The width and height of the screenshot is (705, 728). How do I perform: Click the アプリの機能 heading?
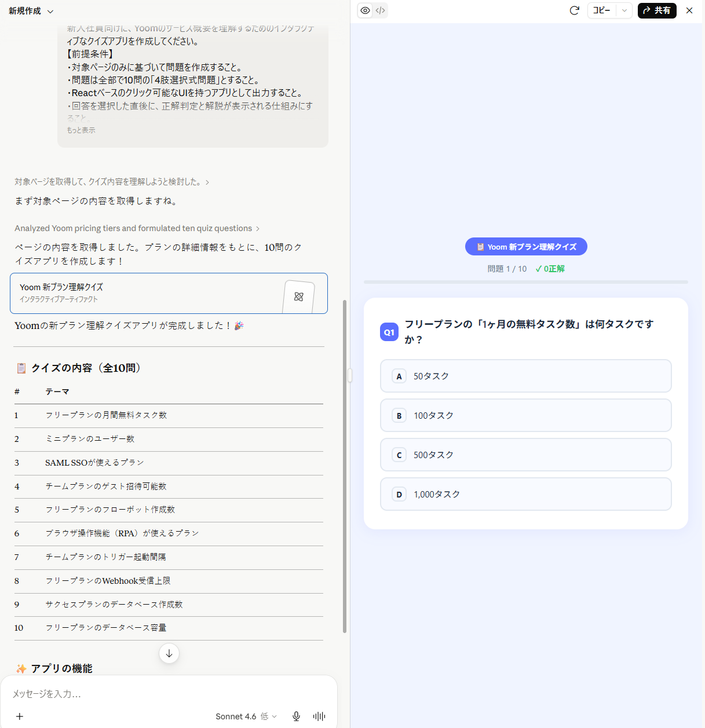54,668
